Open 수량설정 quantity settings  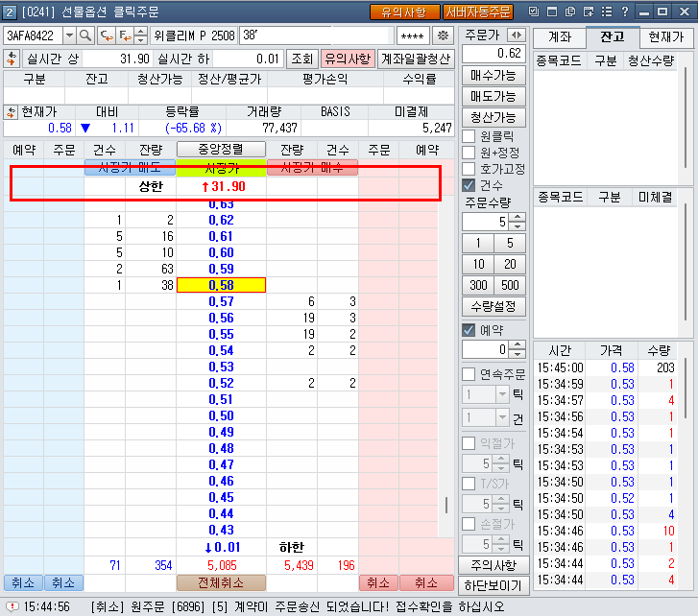click(493, 306)
